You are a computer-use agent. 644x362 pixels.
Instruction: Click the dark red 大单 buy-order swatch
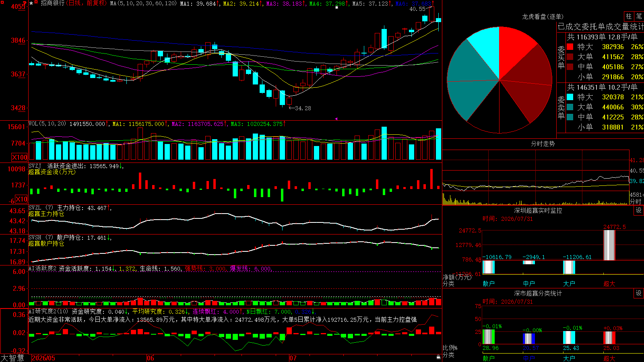pyautogui.click(x=570, y=57)
